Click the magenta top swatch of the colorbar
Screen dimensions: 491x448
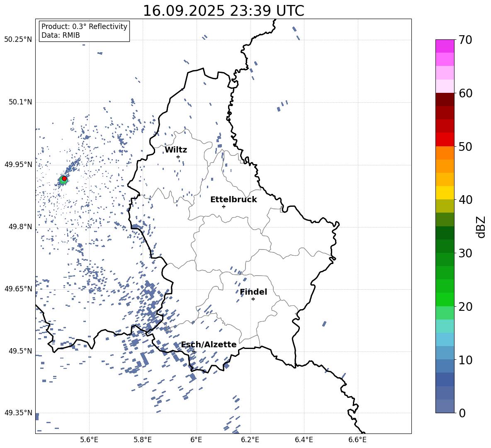tap(445, 46)
